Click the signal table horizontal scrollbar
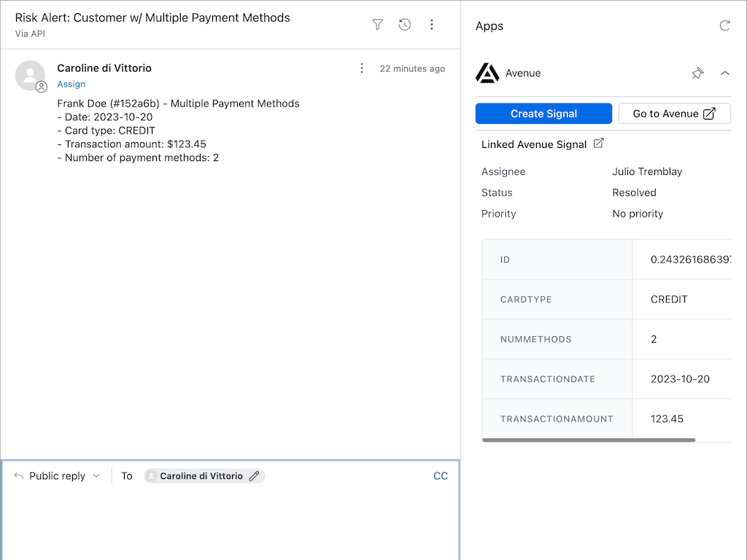Viewport: 747px width, 560px height. [x=589, y=440]
